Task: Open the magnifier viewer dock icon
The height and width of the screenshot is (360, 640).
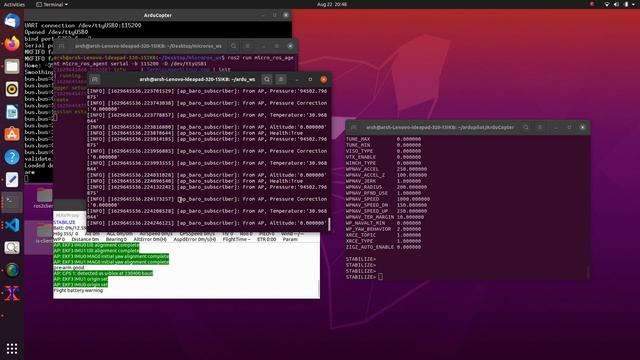Action: [x=12, y=247]
